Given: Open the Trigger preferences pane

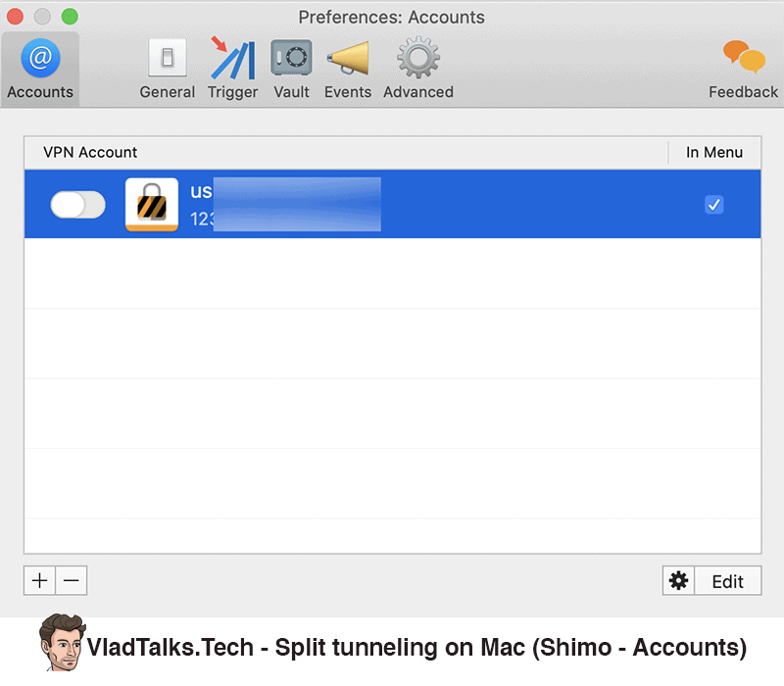Looking at the screenshot, I should pyautogui.click(x=232, y=69).
